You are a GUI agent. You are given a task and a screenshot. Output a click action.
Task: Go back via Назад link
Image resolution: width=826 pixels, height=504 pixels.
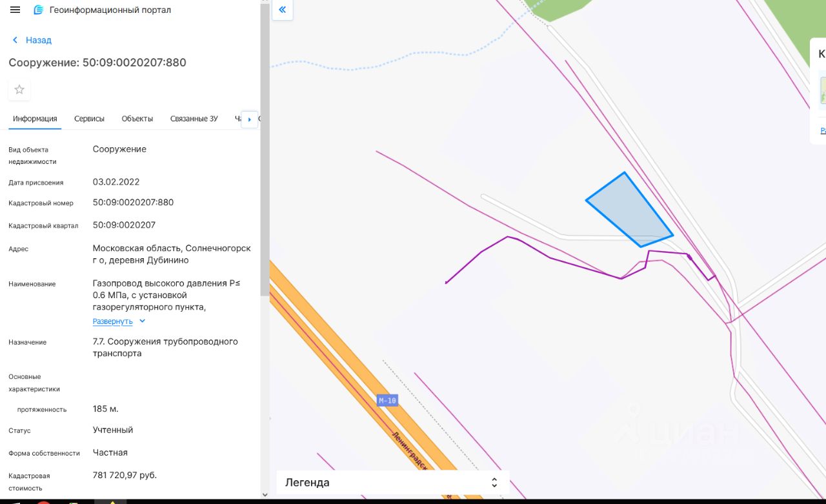pos(39,40)
